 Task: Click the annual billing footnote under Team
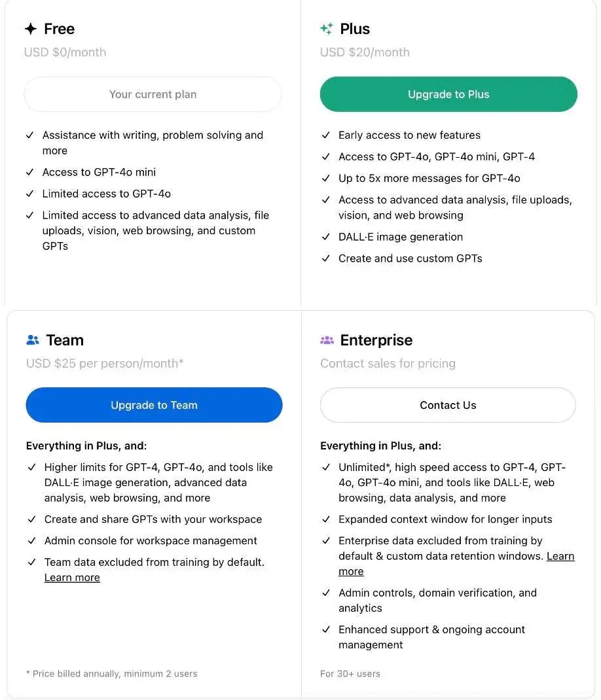click(x=111, y=673)
